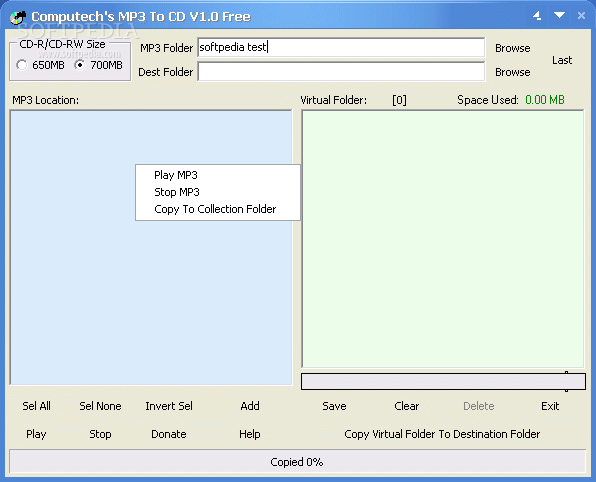Click the Play button at bottom
This screenshot has width=596, height=482.
[x=36, y=434]
